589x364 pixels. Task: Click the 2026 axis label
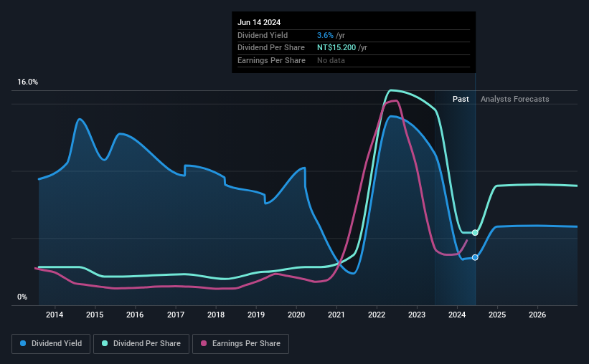tap(537, 315)
